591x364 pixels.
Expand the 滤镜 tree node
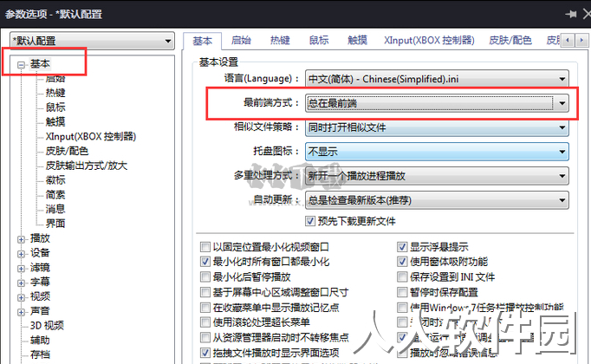(21, 269)
